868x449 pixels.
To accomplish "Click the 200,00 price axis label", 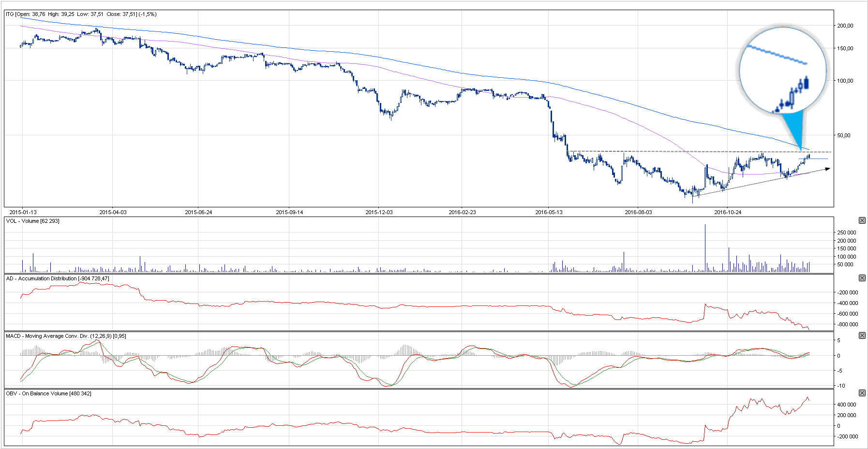I will (845, 26).
